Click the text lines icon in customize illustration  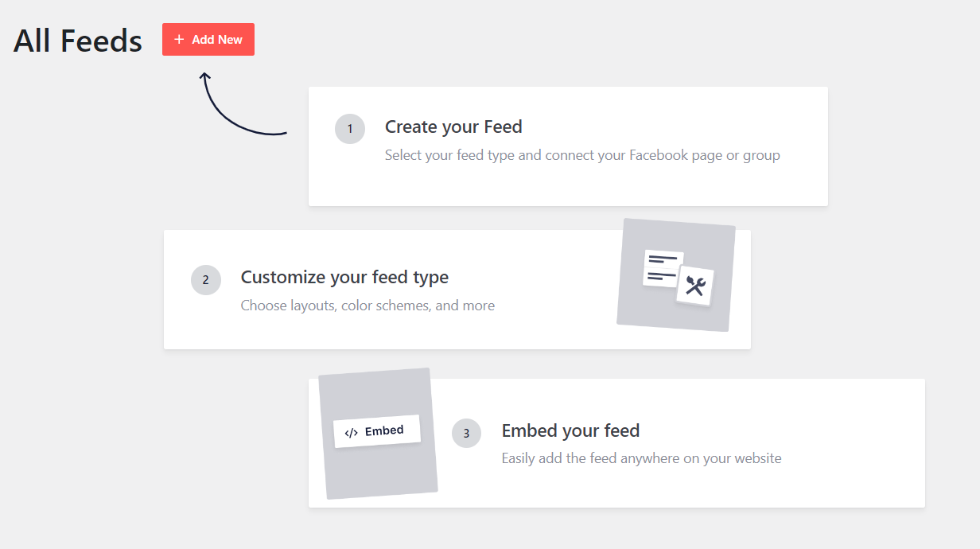coord(661,268)
